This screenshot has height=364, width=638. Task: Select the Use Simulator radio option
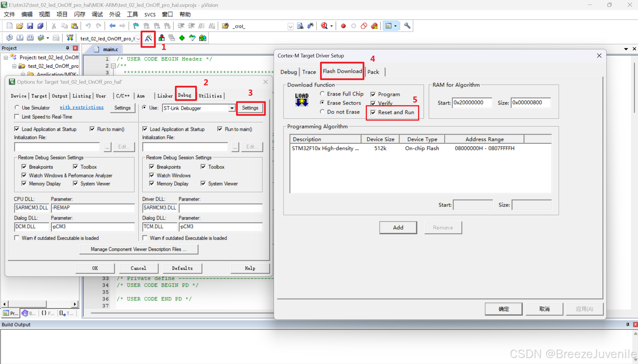tap(17, 108)
